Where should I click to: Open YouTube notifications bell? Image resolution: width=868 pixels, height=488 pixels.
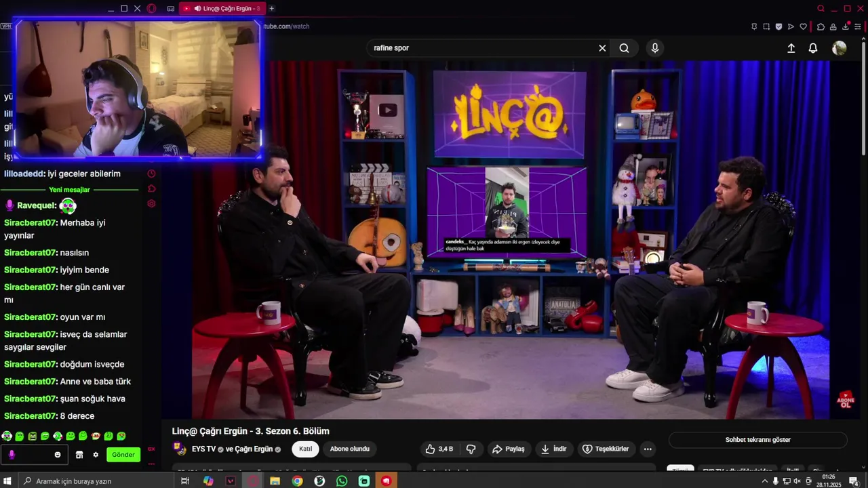(812, 48)
